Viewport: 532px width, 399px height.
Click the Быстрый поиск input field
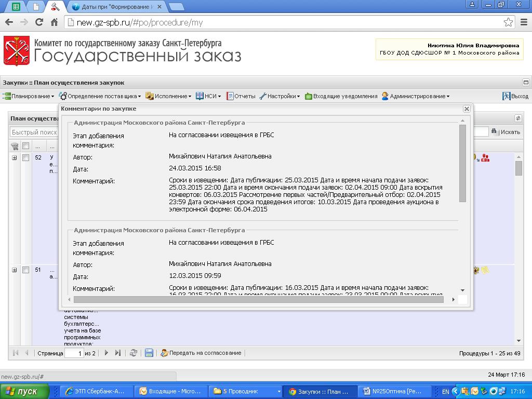pos(34,132)
